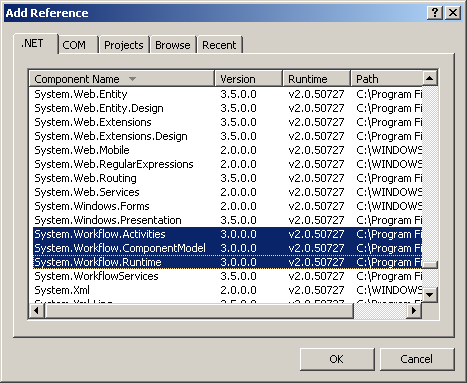The image size is (467, 383).
Task: Select System.Web.Routing component
Action: (227, 178)
